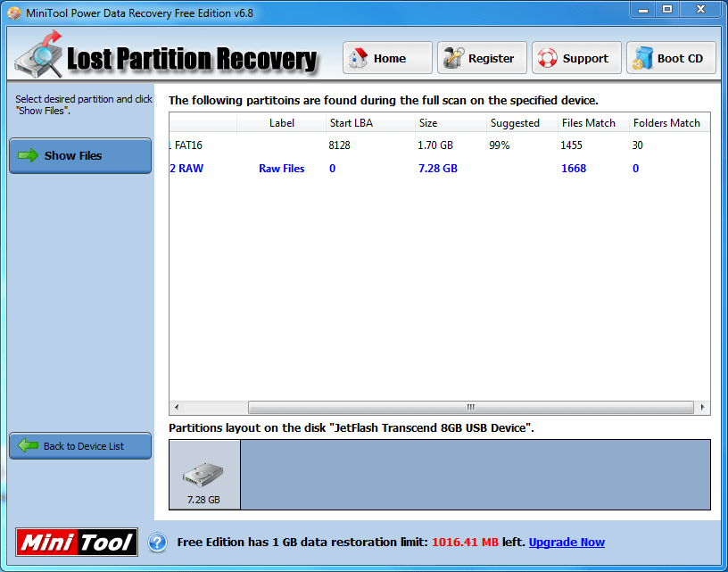
Task: Click the 1455 files match value
Action: pos(571,145)
